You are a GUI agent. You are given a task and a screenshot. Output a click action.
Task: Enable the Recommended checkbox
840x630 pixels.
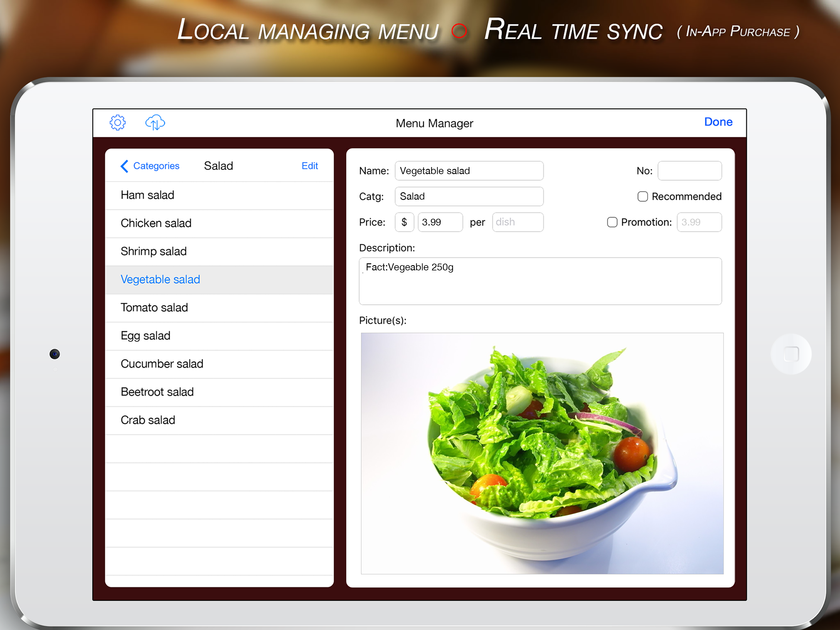click(x=642, y=197)
